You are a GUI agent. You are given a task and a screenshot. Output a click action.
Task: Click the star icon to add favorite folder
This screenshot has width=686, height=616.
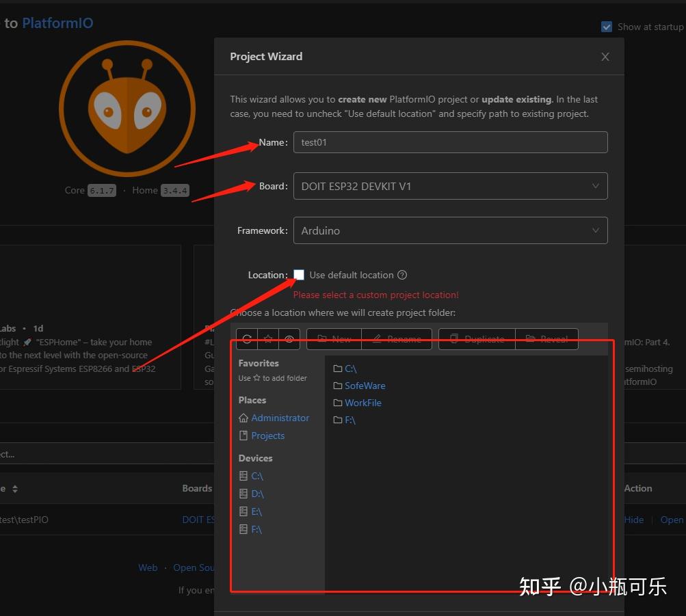(267, 339)
